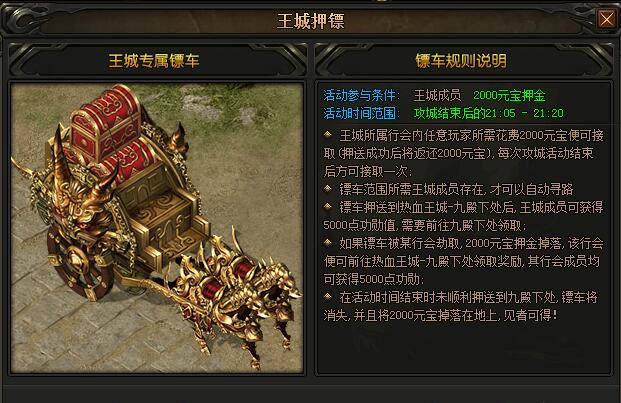The image size is (621, 403).
Task: Click the golden escort cart image
Action: coord(157,228)
